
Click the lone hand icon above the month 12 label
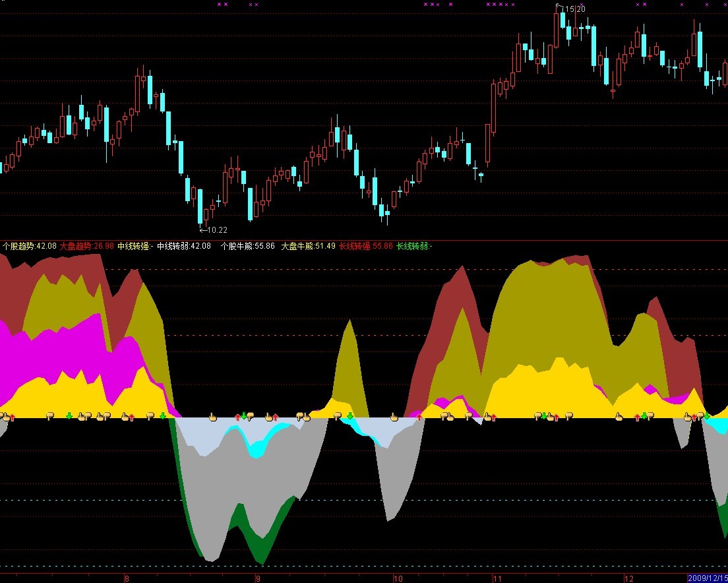[x=619, y=417]
